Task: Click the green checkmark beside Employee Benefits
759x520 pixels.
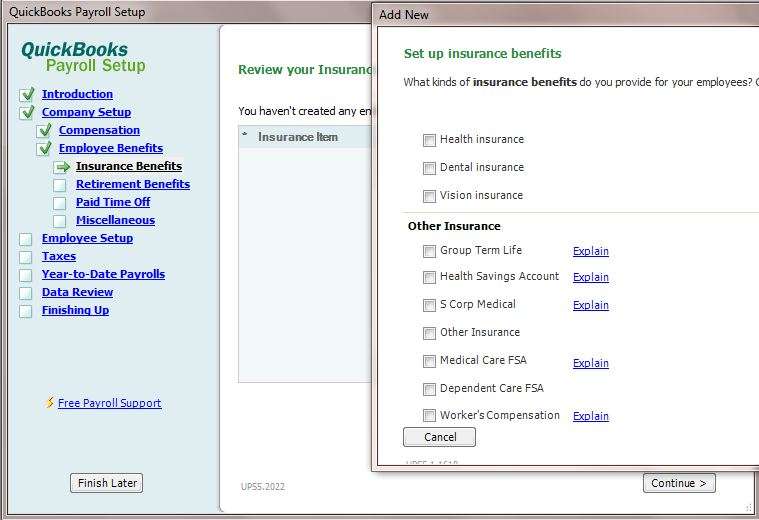Action: tap(45, 148)
